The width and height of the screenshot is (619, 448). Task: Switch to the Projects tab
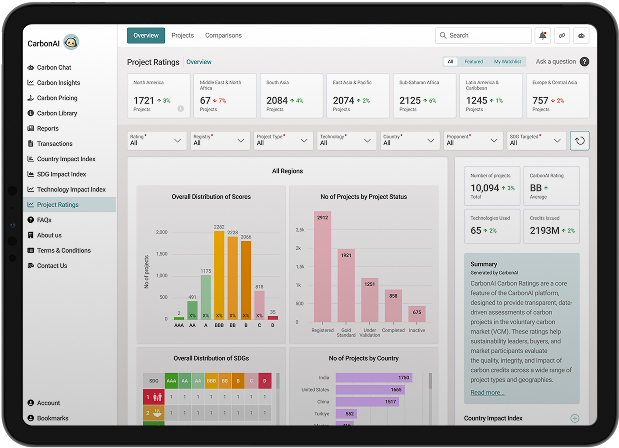(x=182, y=35)
